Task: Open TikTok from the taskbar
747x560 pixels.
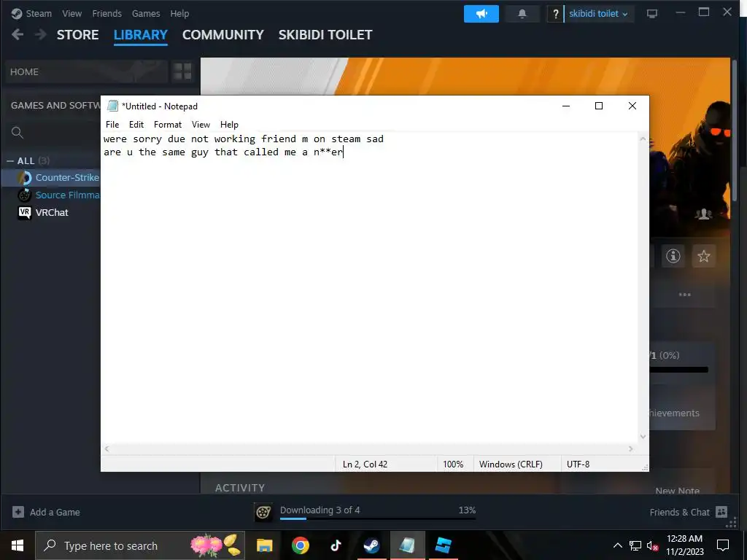Action: click(x=336, y=545)
